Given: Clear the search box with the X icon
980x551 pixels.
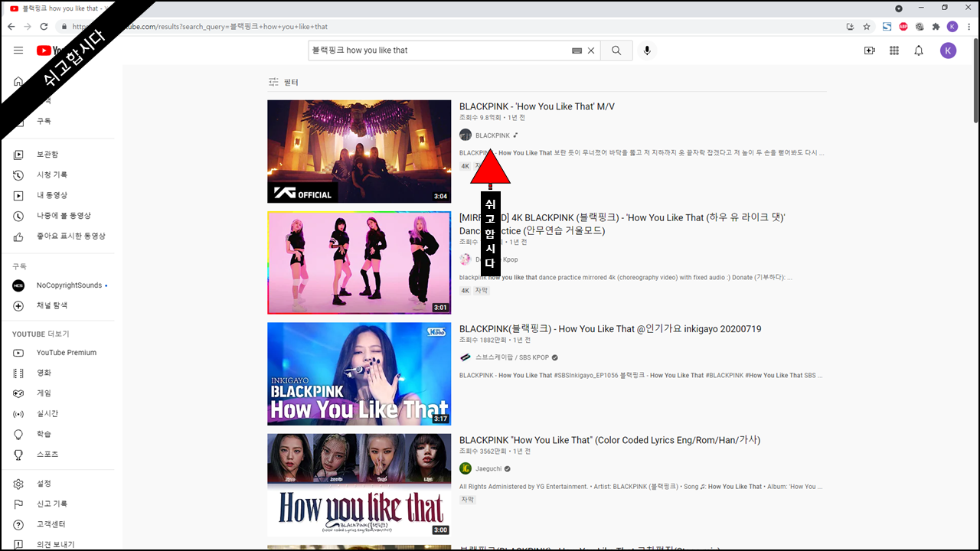Looking at the screenshot, I should pos(591,51).
